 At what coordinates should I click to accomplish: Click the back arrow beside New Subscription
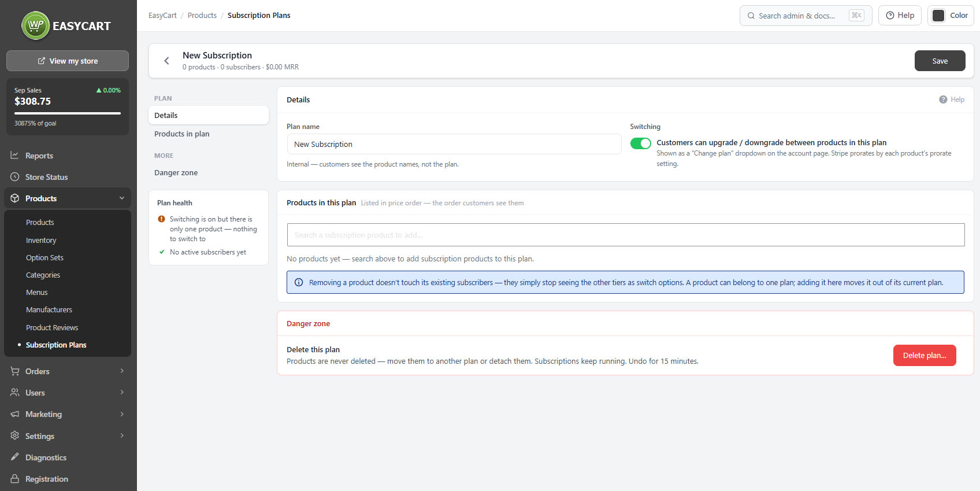click(x=166, y=61)
